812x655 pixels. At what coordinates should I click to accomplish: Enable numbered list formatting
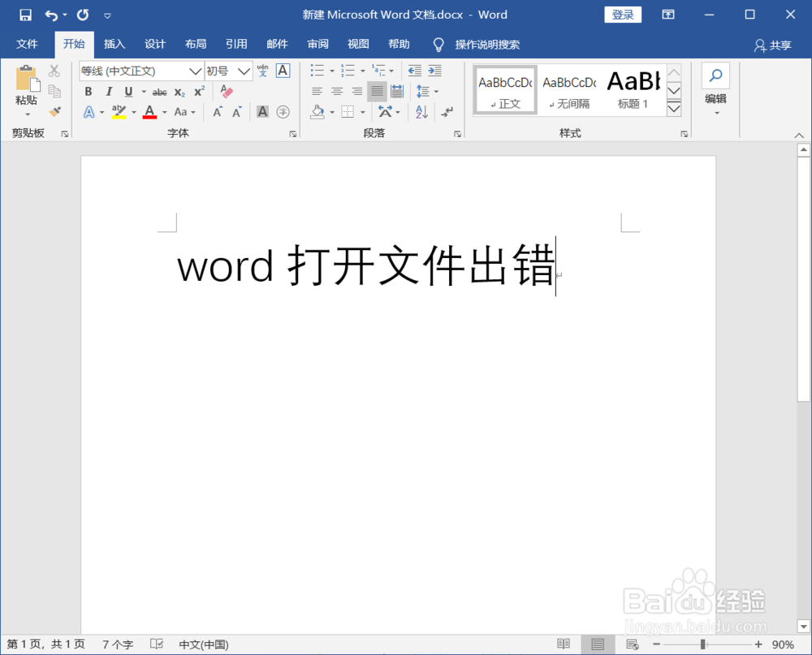[348, 71]
